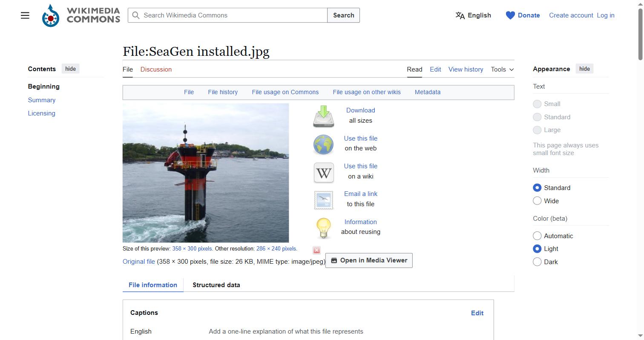Choose Light color mode
Viewport: 644px width, 340px height.
click(537, 249)
